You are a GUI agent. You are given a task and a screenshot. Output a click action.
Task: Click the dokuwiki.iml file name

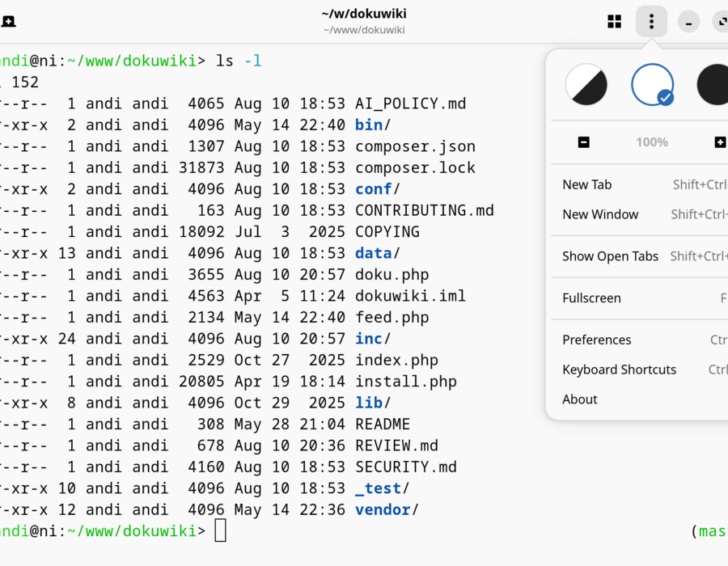tap(410, 295)
